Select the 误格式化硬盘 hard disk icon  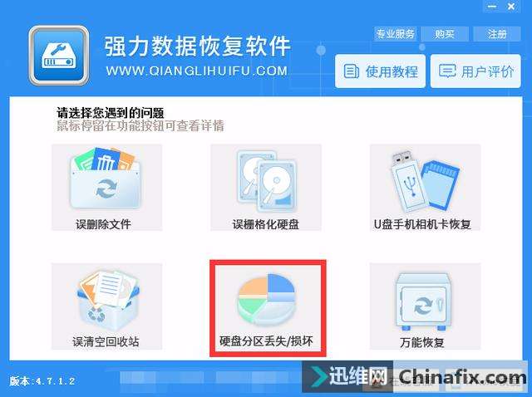pyautogui.click(x=266, y=181)
